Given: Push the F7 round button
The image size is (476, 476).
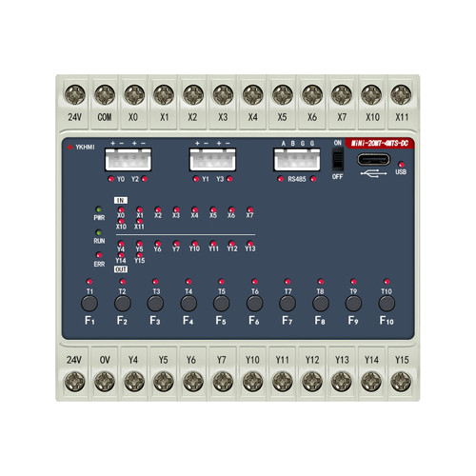Looking at the screenshot, I should (288, 303).
